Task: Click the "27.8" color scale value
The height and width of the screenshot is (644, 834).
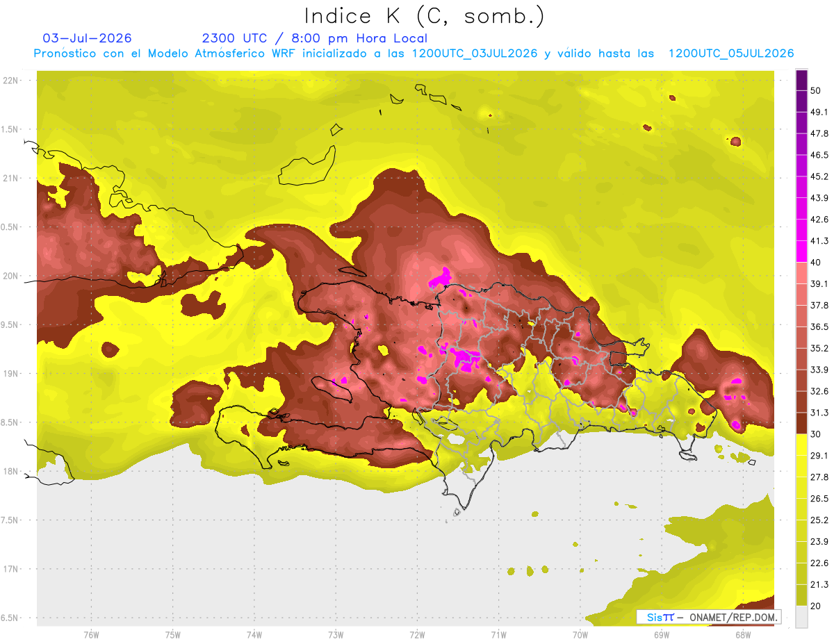Action: (819, 477)
